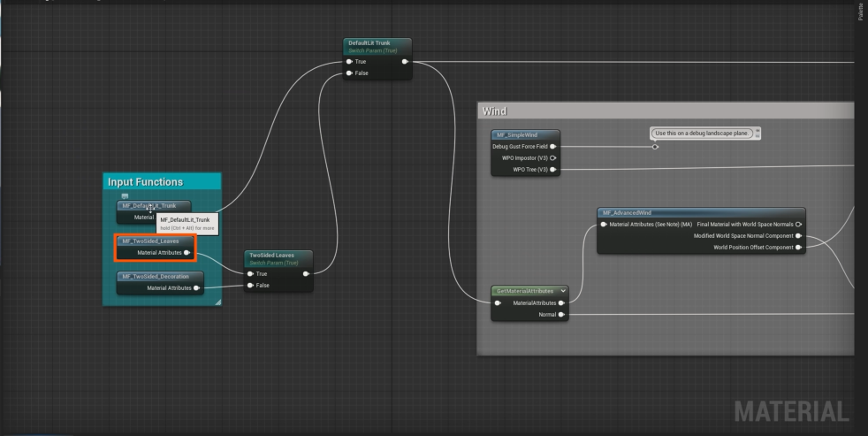The width and height of the screenshot is (868, 436).
Task: Select the Input Functions comment header
Action: click(x=162, y=181)
